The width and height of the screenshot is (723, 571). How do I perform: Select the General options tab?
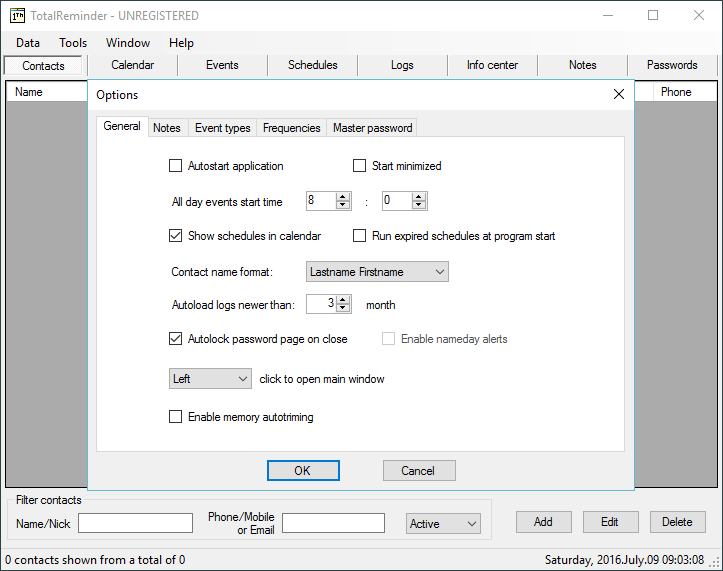[122, 126]
